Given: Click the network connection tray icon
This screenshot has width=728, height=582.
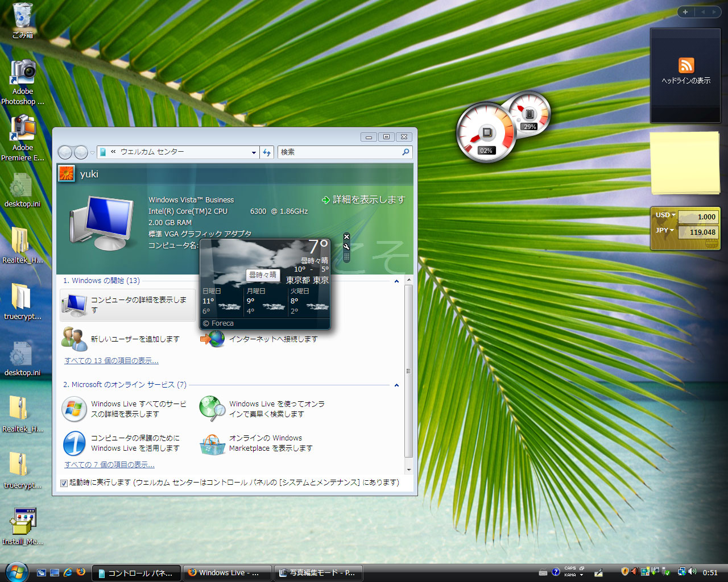Looking at the screenshot, I should coord(681,572).
